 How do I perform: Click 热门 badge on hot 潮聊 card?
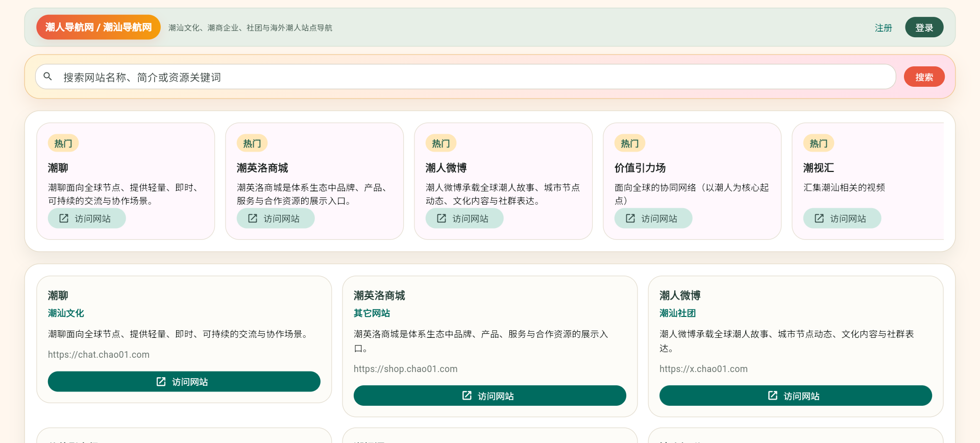point(63,143)
